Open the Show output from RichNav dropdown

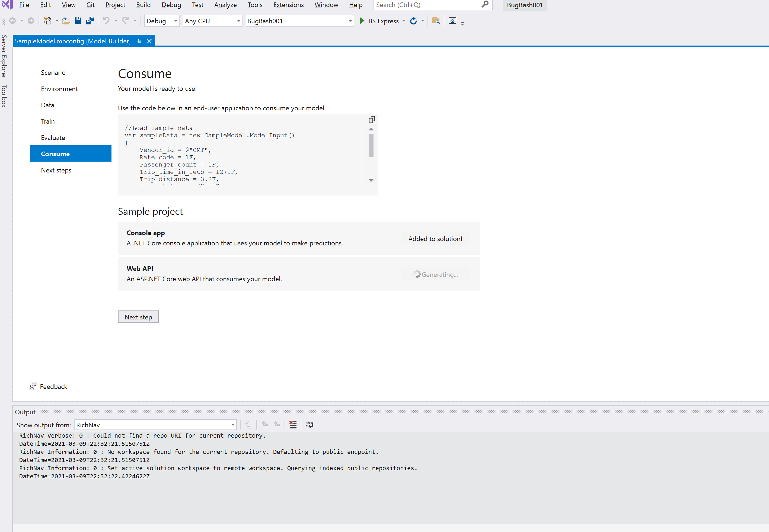point(155,425)
